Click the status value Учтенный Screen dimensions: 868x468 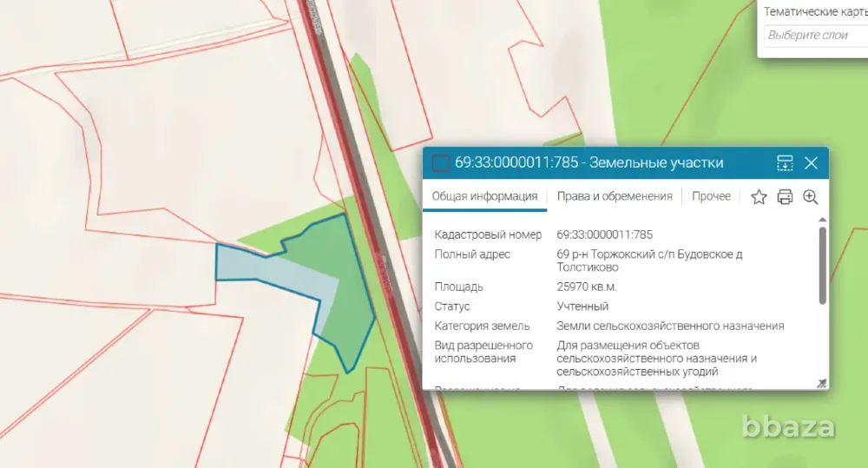[582, 307]
